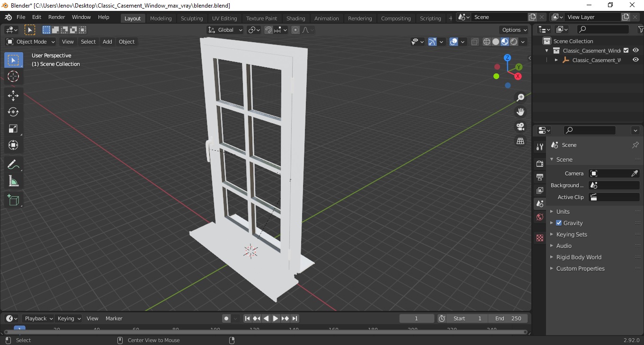Click the pin icon in Scene properties
Viewport: 644px width, 345px height.
pos(635,145)
